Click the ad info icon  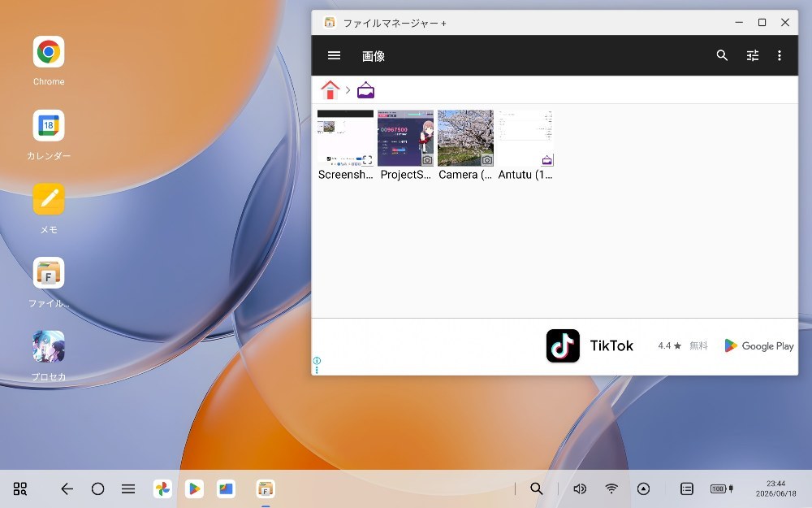pos(317,360)
